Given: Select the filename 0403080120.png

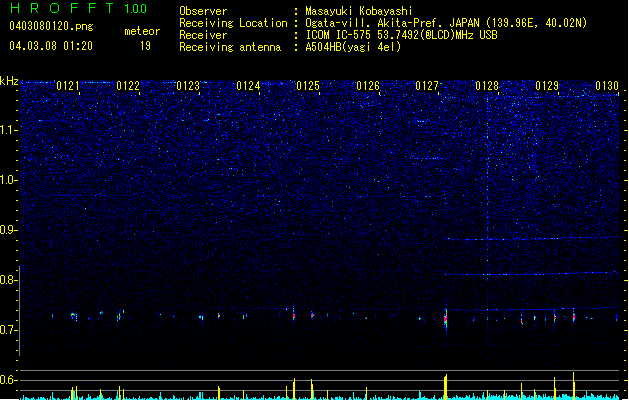Looking at the screenshot, I should pos(51,27).
